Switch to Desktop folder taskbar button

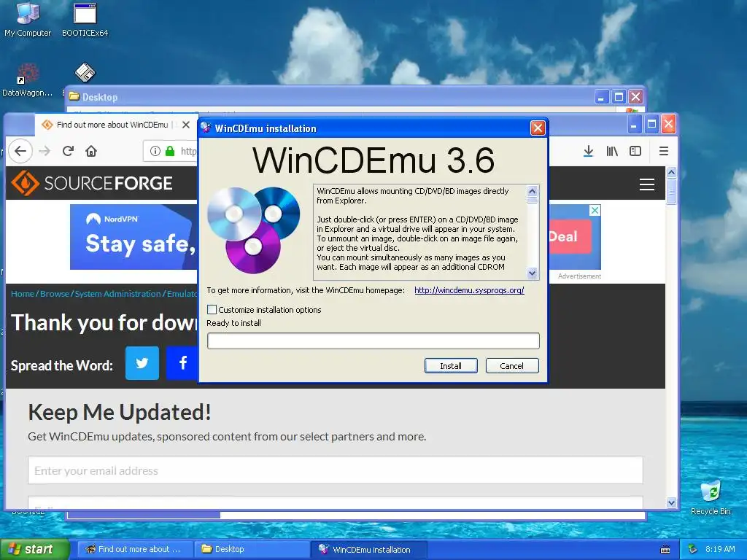(252, 549)
